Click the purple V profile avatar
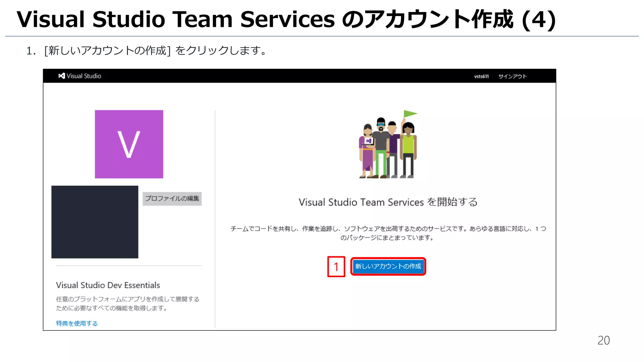The height and width of the screenshot is (362, 644). (x=129, y=144)
